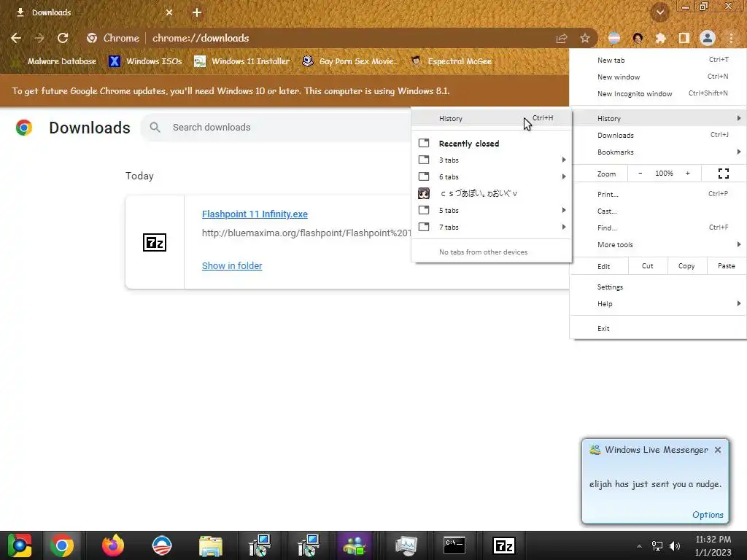Open Settings from Chrome menu
747x560 pixels.
[x=658, y=287]
